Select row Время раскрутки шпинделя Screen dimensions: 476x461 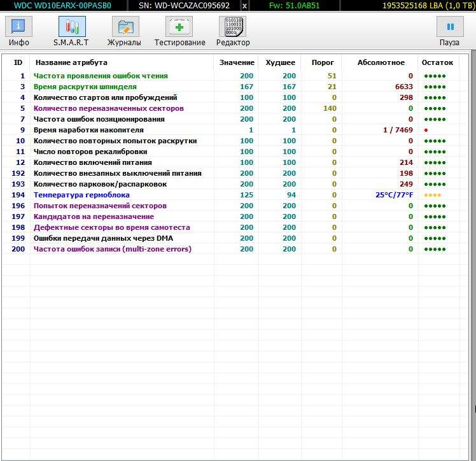pos(231,87)
